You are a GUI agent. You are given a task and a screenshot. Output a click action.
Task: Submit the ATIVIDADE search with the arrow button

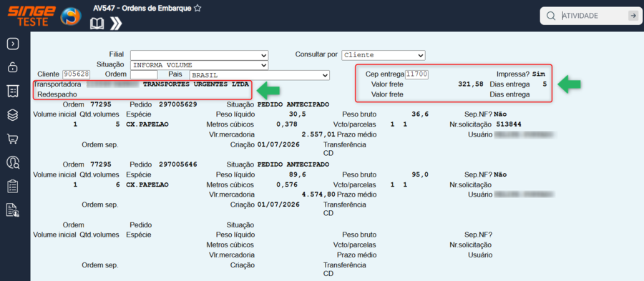pos(633,16)
